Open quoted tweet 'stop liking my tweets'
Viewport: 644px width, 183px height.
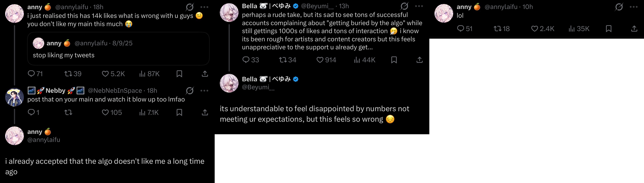pos(118,49)
